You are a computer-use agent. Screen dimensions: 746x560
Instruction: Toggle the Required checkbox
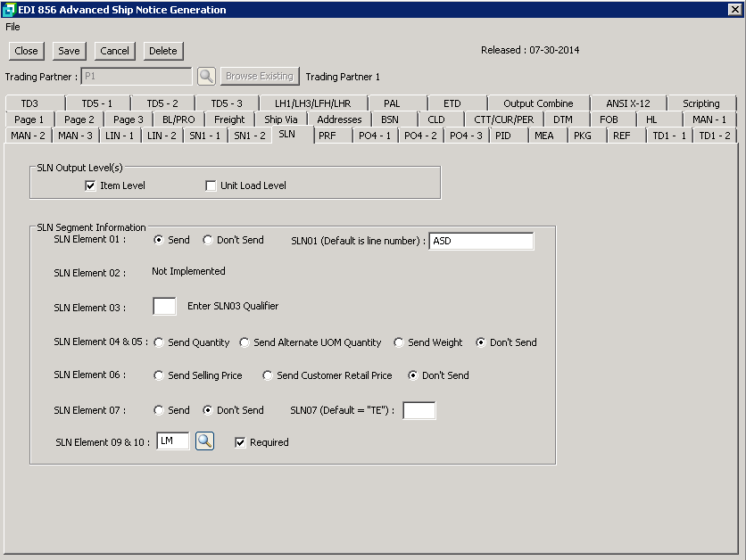click(x=240, y=442)
